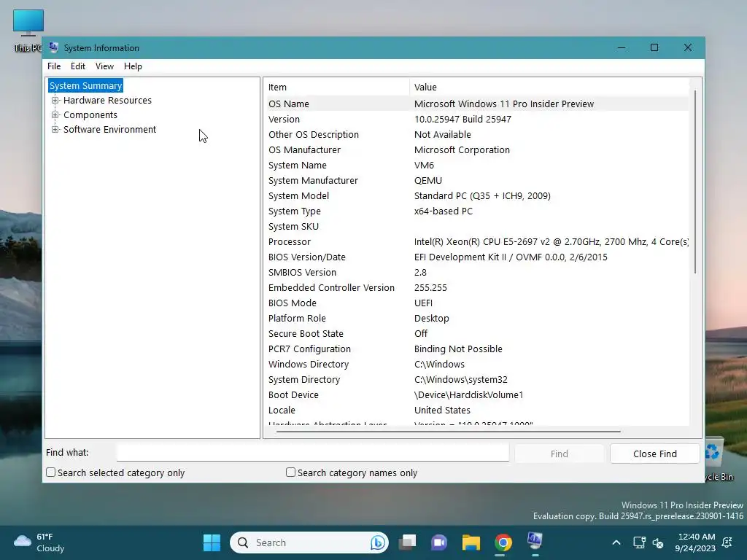Open Bing Chat icon in search box
The width and height of the screenshot is (747, 560).
378,542
